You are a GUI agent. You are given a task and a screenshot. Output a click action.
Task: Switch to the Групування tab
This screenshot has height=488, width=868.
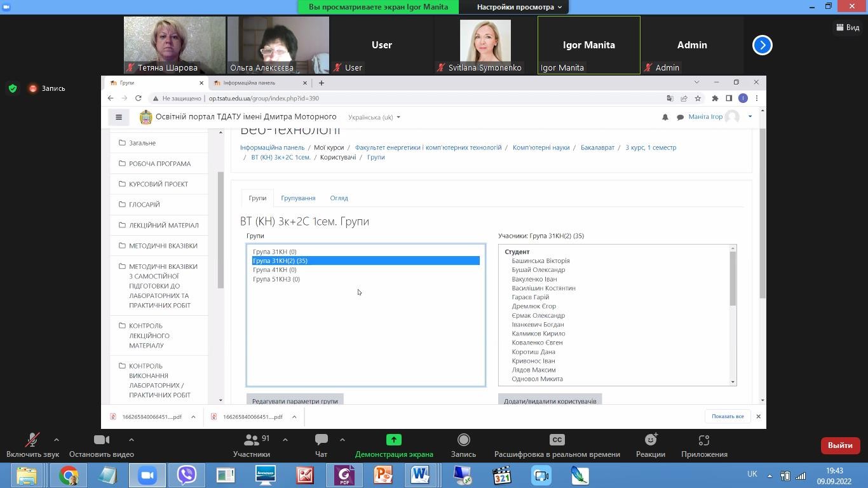click(x=298, y=198)
